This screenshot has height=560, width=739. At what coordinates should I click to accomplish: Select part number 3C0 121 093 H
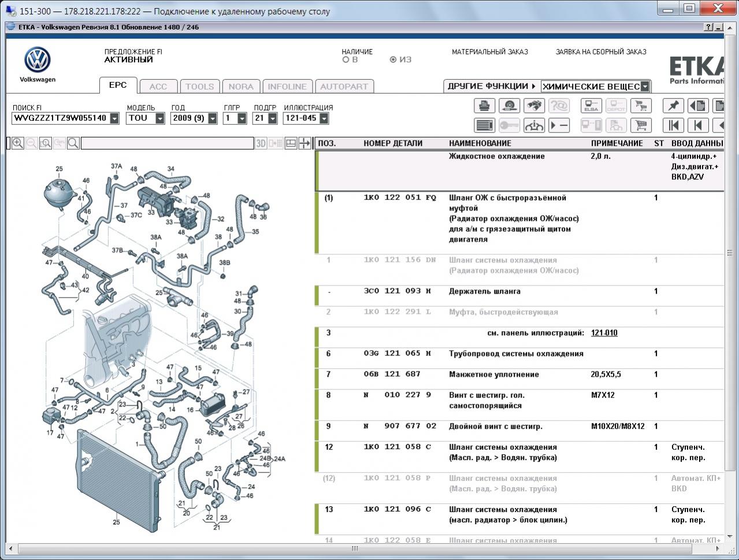(x=398, y=291)
